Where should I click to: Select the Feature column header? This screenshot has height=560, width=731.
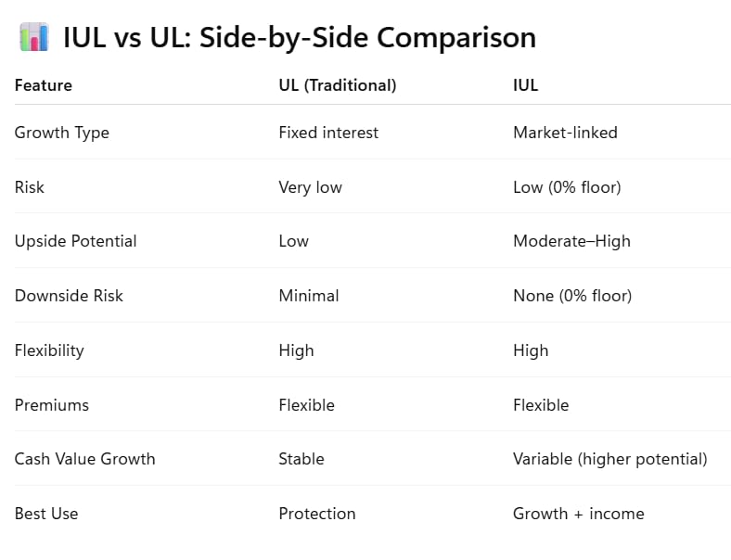44,85
